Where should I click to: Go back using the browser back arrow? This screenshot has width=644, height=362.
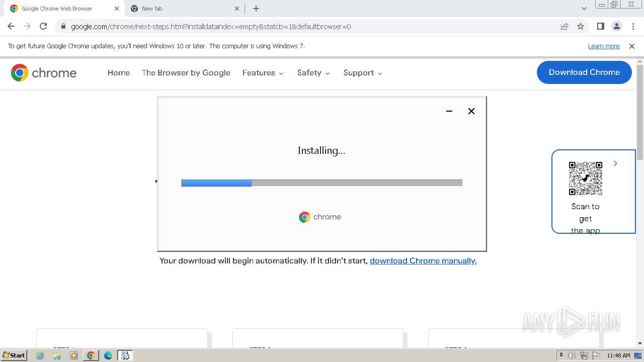click(x=11, y=26)
